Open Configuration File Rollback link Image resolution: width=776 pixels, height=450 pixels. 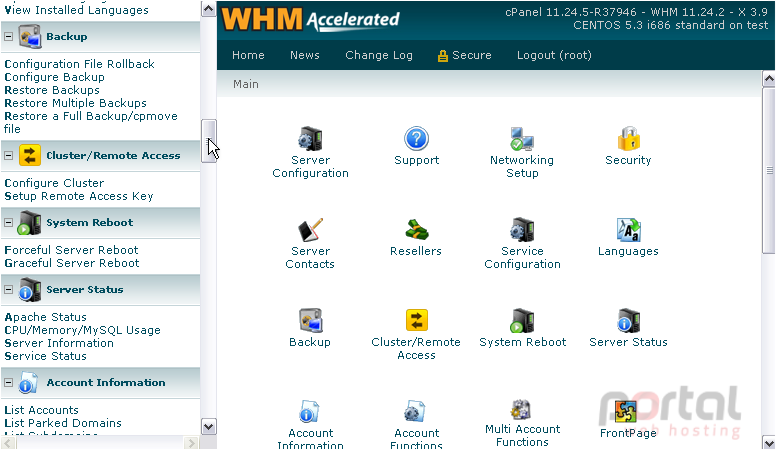79,64
